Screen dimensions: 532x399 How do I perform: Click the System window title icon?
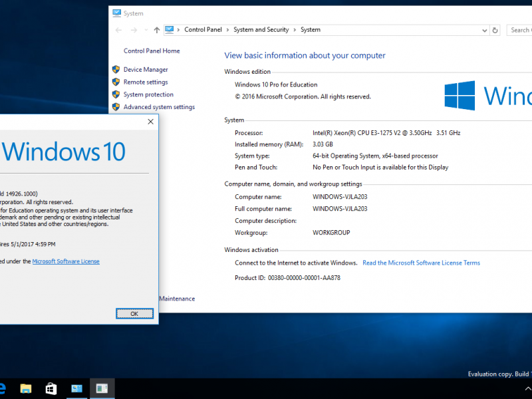pyautogui.click(x=117, y=13)
